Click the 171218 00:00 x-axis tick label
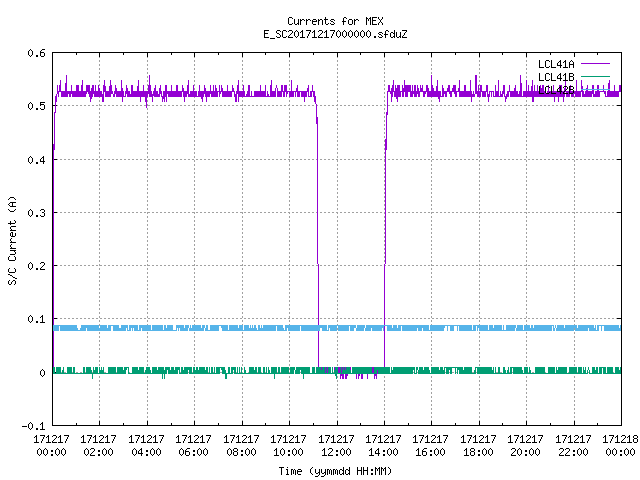The height and width of the screenshot is (480, 640). 620,446
